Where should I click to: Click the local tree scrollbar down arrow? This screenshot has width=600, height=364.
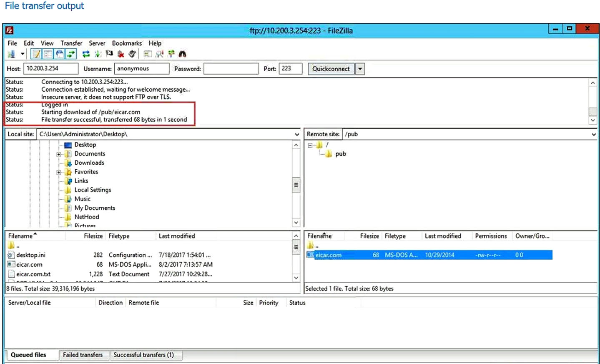[296, 223]
